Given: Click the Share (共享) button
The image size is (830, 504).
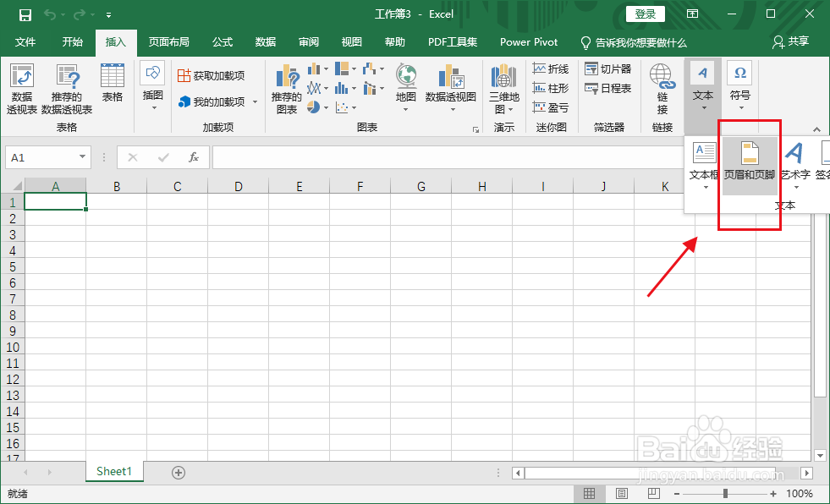Looking at the screenshot, I should (x=790, y=41).
